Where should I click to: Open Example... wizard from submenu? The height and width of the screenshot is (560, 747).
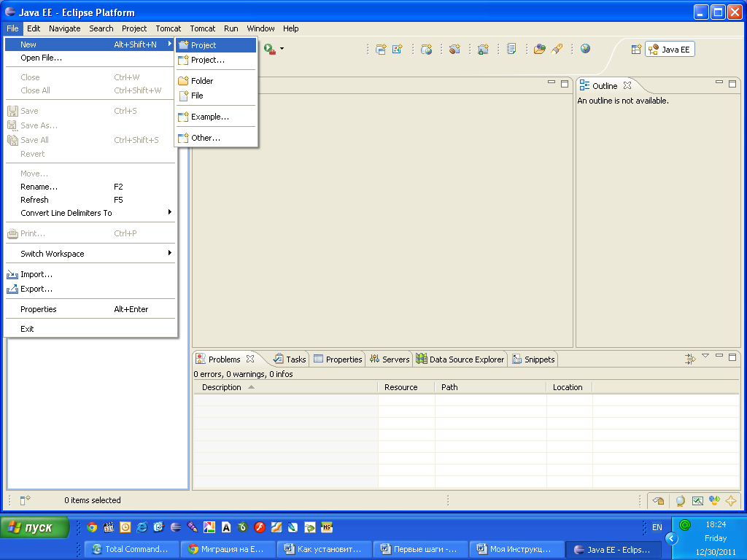(x=216, y=117)
